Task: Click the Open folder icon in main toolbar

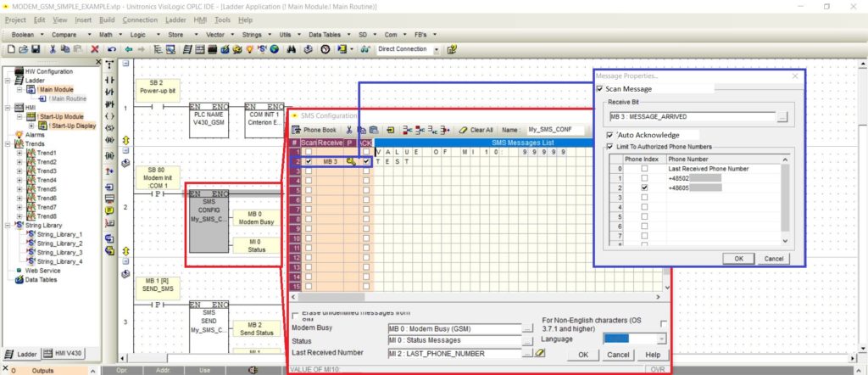Action: (23, 49)
